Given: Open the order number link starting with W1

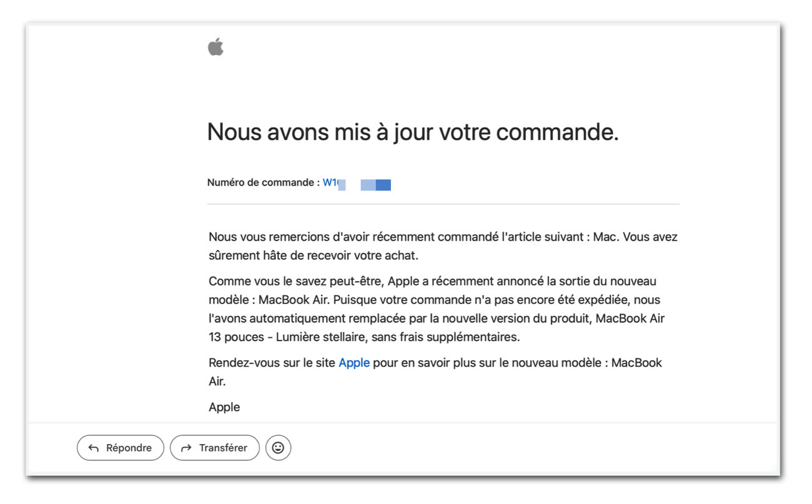Looking at the screenshot, I should (329, 183).
